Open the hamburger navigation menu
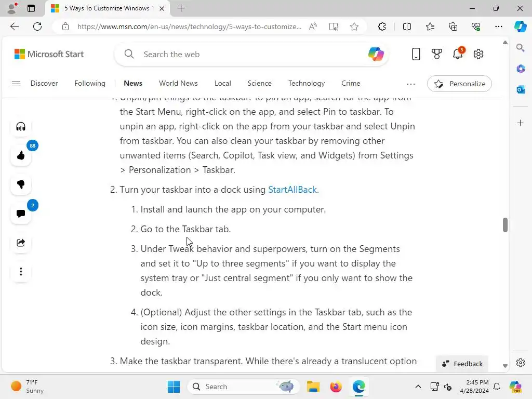 16,84
